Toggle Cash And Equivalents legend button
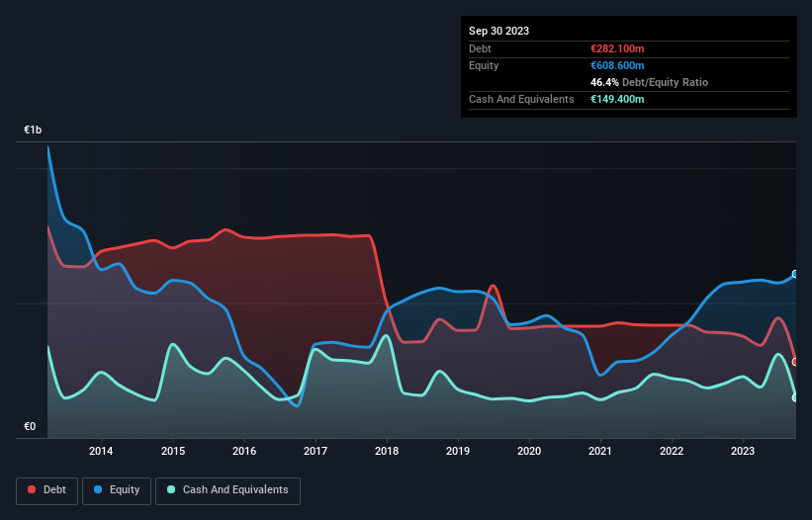The height and width of the screenshot is (520, 812). pyautogui.click(x=227, y=490)
